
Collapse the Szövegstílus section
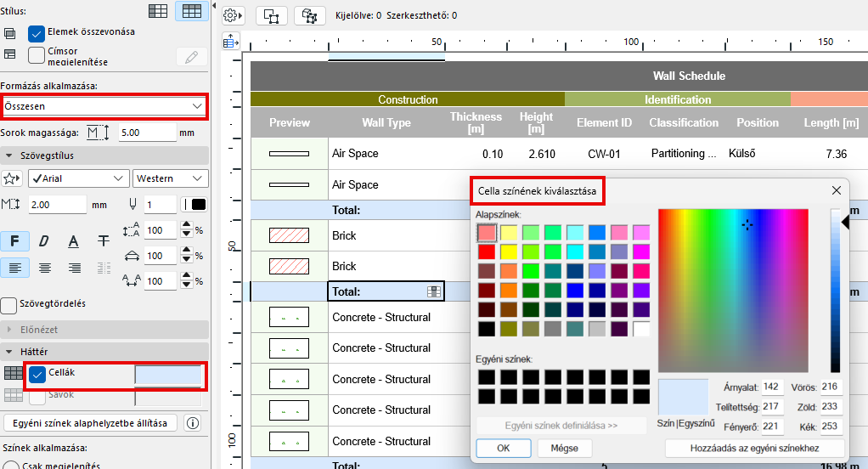(11, 155)
